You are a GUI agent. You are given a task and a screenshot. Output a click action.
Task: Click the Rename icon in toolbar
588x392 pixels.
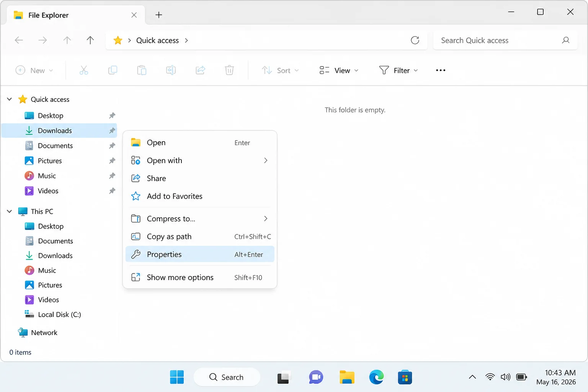point(171,70)
